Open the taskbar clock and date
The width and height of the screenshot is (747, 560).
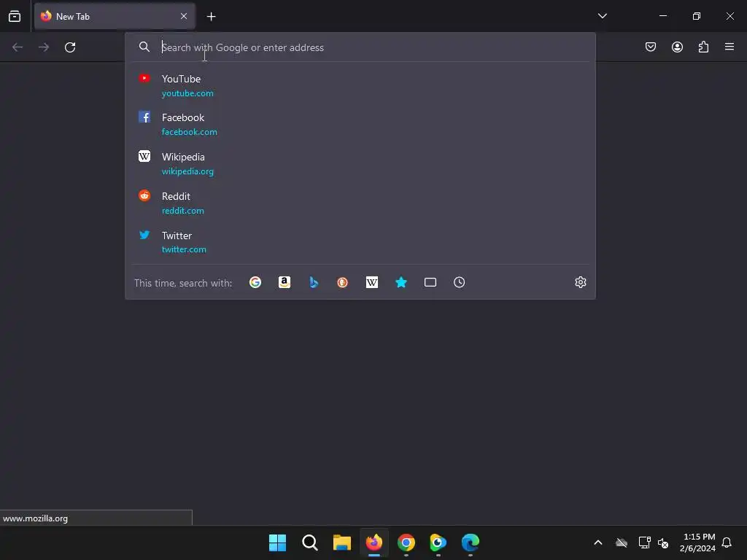(x=698, y=542)
